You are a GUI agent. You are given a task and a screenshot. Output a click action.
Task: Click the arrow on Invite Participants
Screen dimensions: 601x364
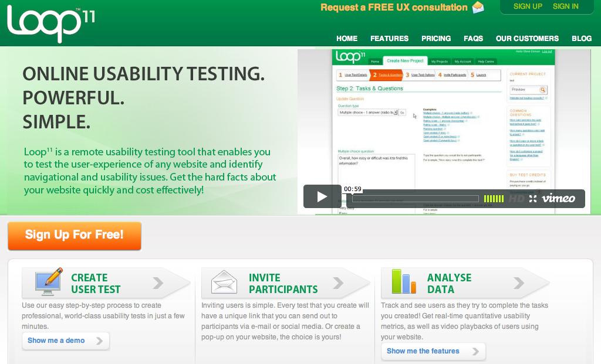tap(338, 283)
